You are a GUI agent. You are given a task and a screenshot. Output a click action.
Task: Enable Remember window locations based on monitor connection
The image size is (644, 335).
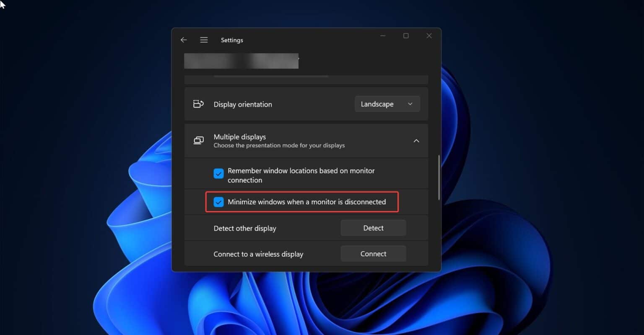point(218,173)
